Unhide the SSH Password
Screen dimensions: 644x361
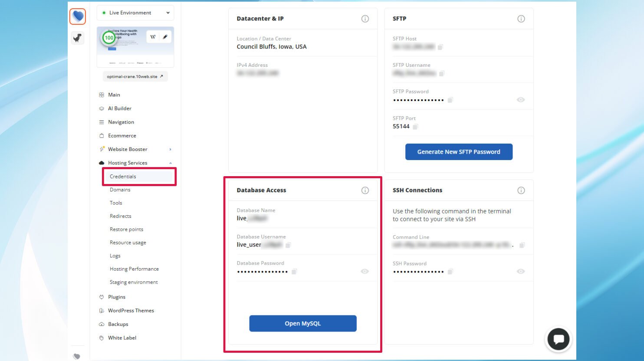click(x=521, y=272)
